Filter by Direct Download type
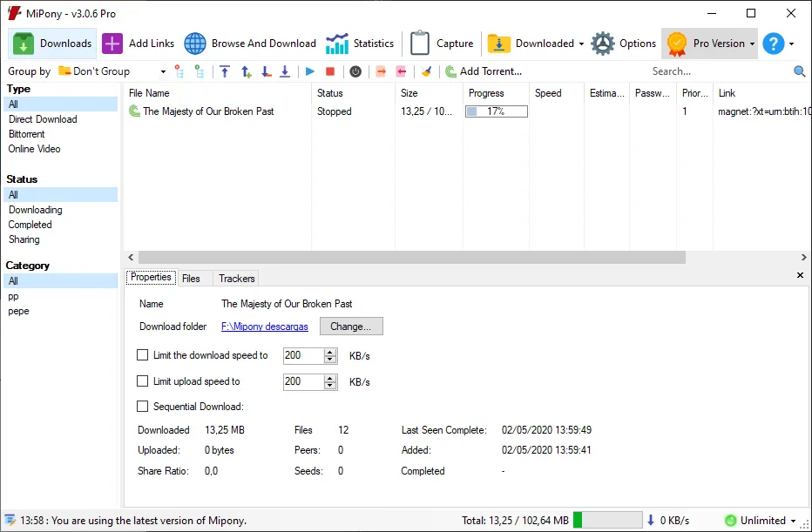This screenshot has height=532, width=812. (43, 119)
